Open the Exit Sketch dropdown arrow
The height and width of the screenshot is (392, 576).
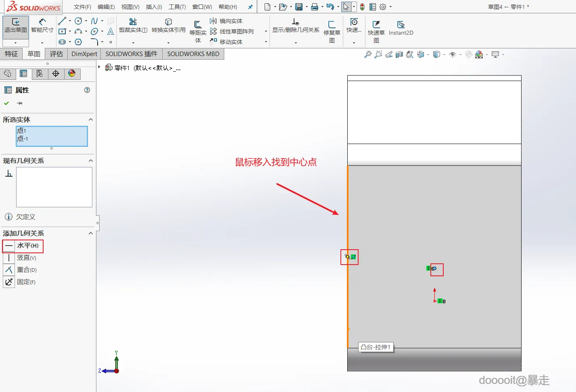(16, 43)
